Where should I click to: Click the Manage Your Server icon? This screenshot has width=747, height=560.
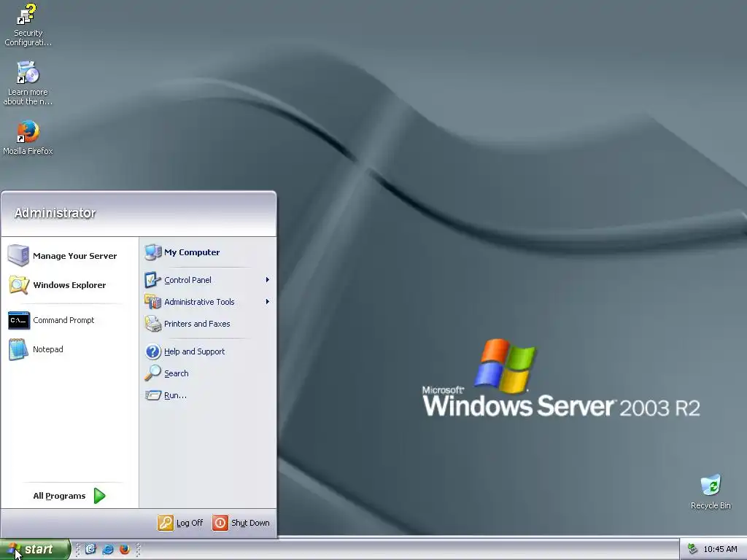(x=18, y=255)
